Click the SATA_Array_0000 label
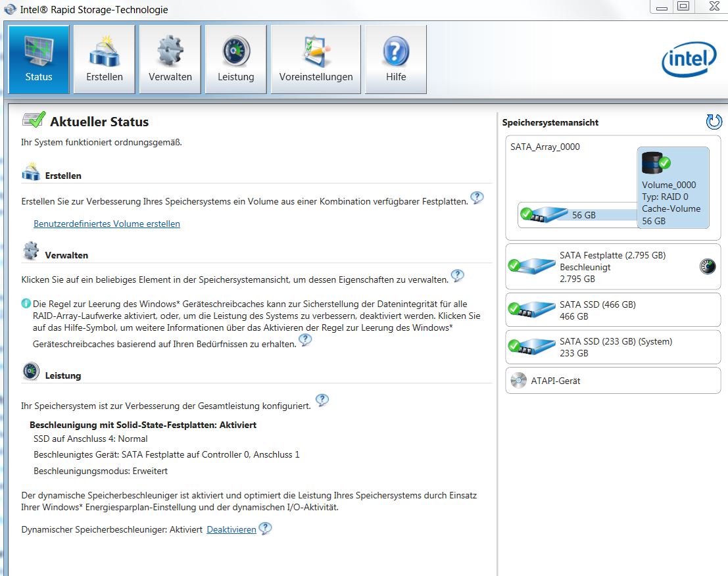 click(x=545, y=147)
